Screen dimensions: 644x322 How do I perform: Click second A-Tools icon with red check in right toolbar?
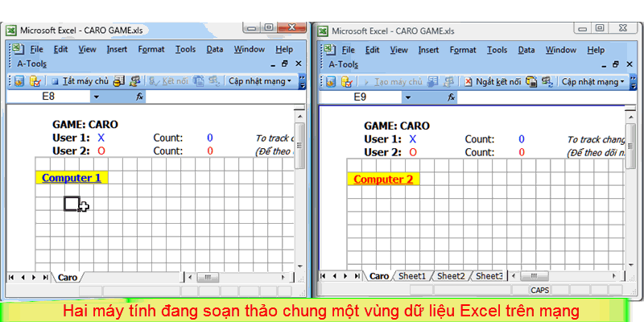[x=346, y=81]
